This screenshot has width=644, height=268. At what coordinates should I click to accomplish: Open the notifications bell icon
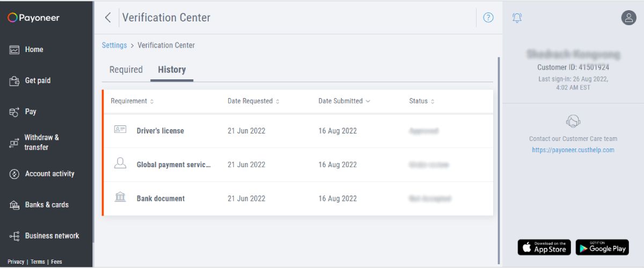517,18
